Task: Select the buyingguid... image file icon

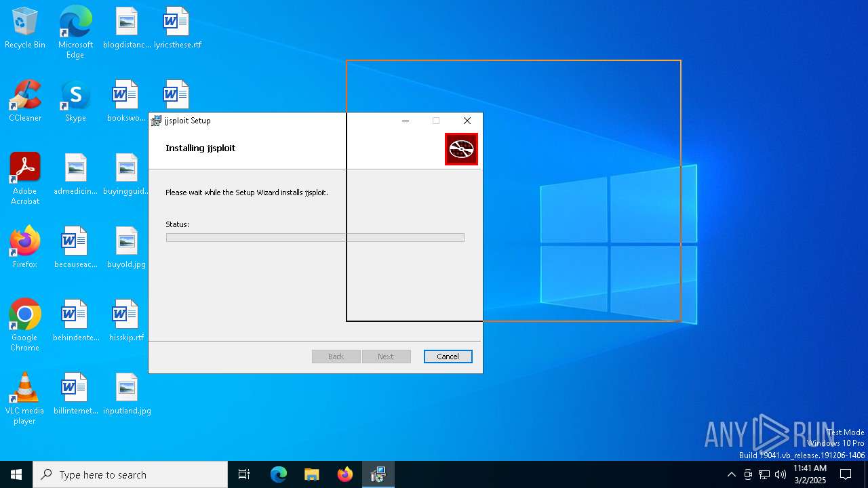Action: pyautogui.click(x=126, y=175)
